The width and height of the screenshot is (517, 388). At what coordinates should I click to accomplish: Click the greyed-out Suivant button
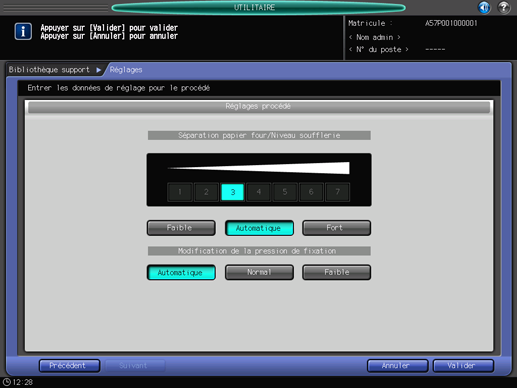(135, 366)
